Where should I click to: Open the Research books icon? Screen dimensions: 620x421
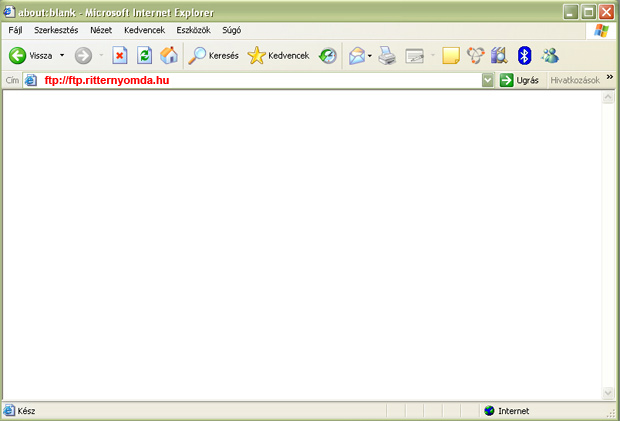pyautogui.click(x=499, y=55)
